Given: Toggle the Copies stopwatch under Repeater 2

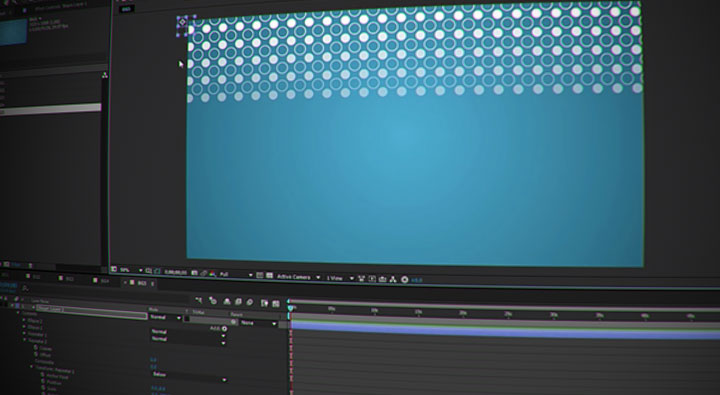Looking at the screenshot, I should click(x=36, y=348).
